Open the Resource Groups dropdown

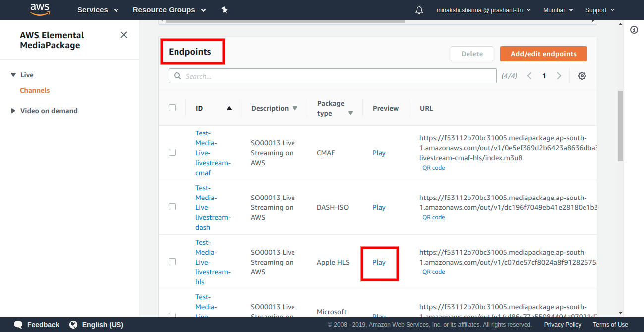pyautogui.click(x=168, y=10)
